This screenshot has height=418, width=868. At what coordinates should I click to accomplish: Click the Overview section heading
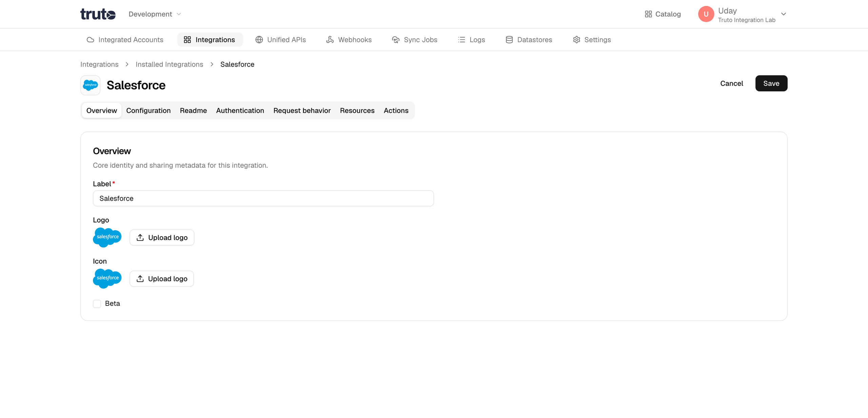coord(112,151)
